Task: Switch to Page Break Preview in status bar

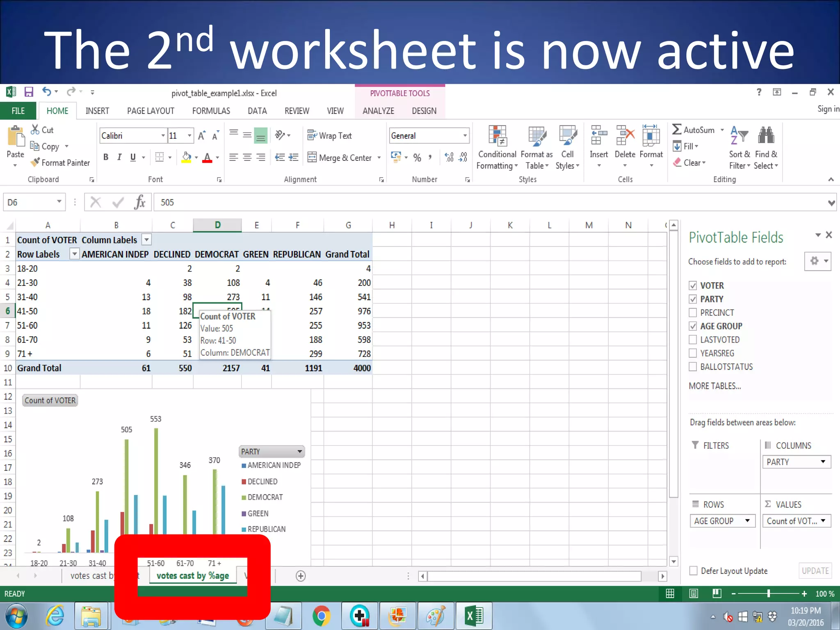Action: click(717, 593)
